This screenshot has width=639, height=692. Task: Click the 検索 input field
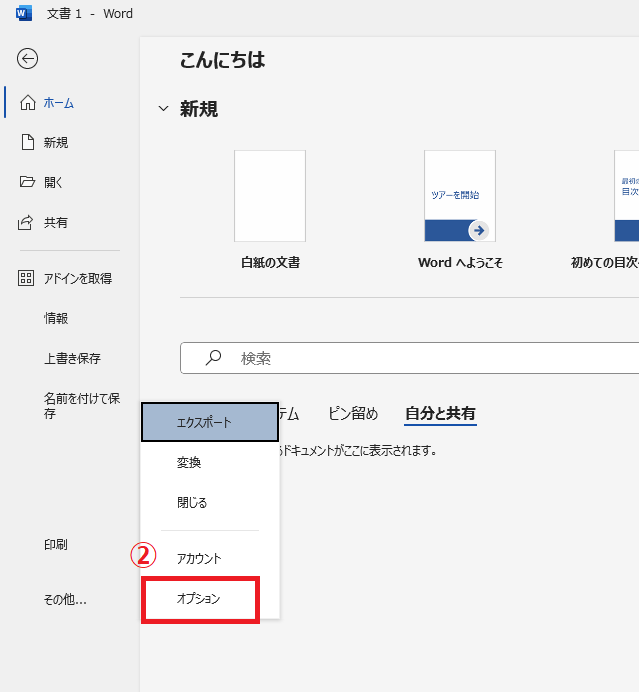point(410,358)
